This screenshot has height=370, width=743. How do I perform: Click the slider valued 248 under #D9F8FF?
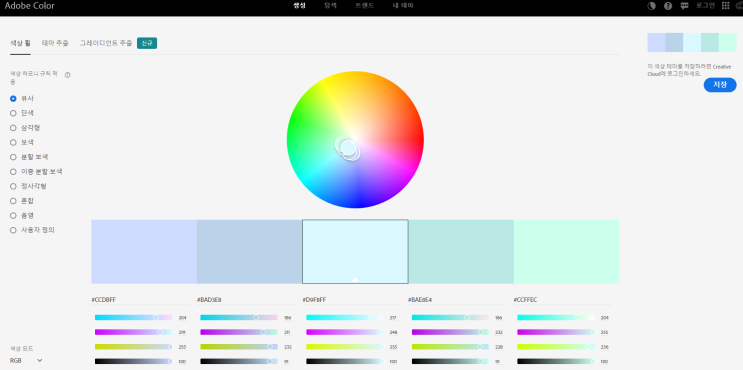[x=344, y=332]
